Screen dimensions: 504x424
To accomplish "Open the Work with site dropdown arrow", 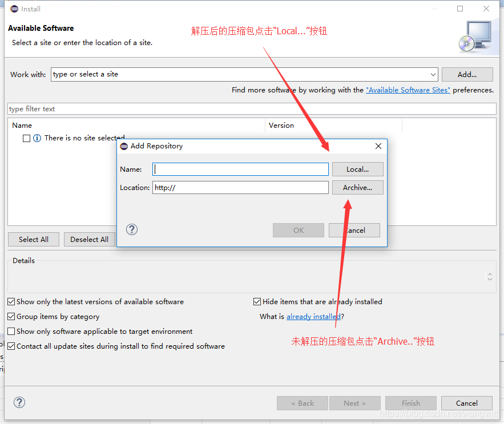I will [x=433, y=75].
